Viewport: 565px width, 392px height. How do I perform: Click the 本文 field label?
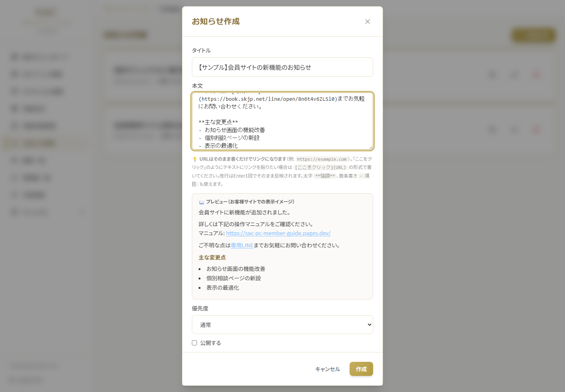tap(197, 86)
